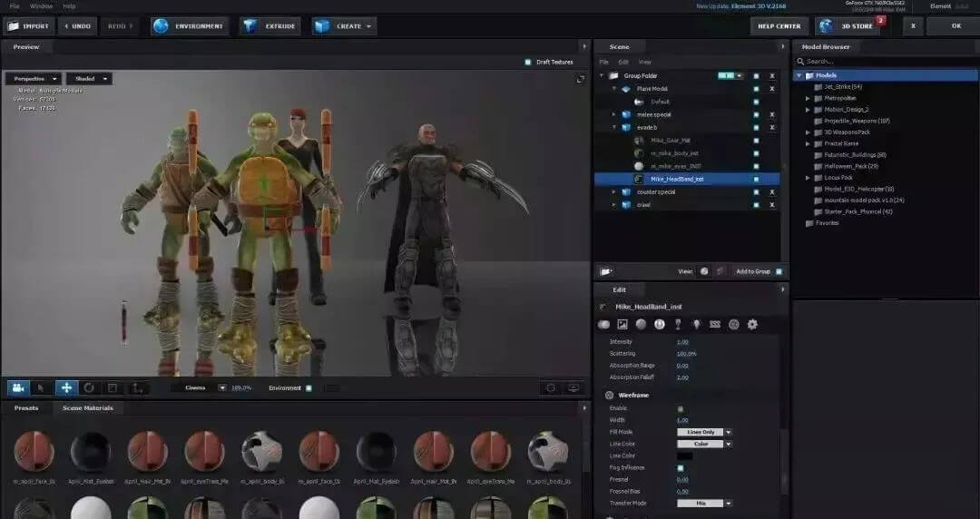980x519 pixels.
Task: Expand the Metropolitan folder in Model Browser
Action: [808, 98]
